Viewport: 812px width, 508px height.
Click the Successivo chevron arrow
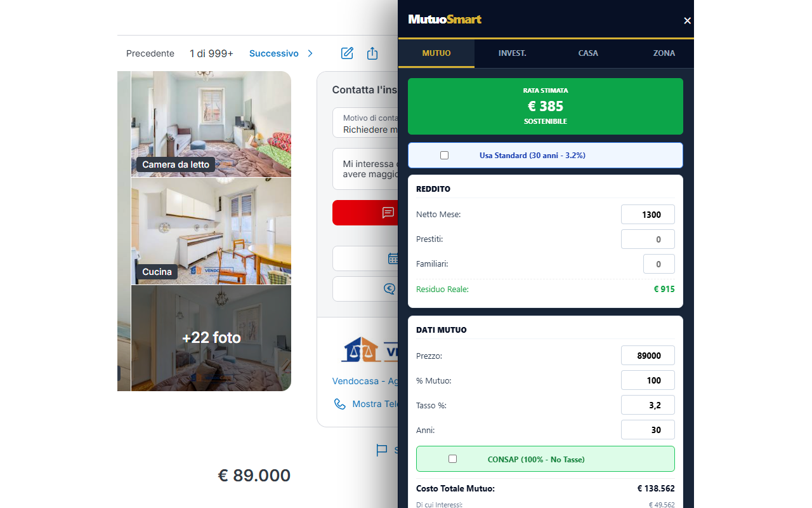click(310, 53)
